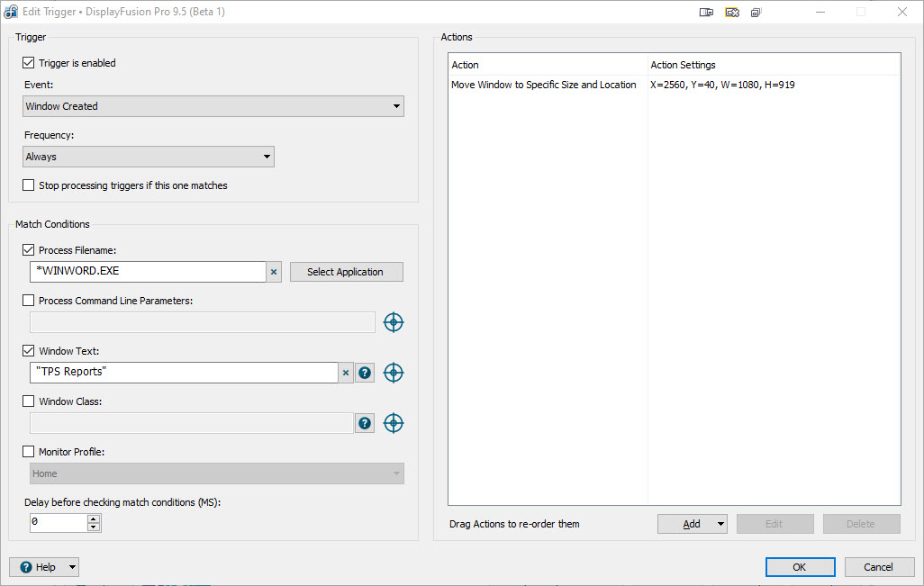Expand the Frequency dropdown set to Always

pos(149,157)
